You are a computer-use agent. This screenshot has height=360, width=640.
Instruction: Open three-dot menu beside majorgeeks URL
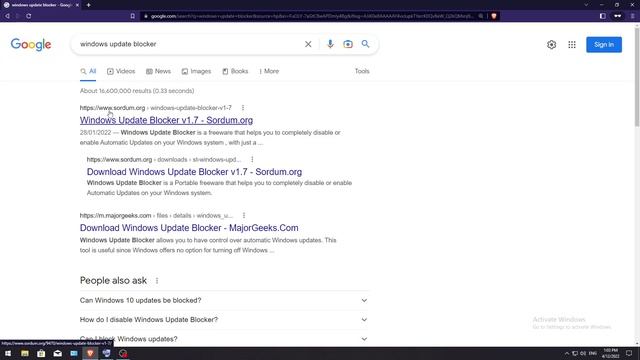pyautogui.click(x=244, y=216)
